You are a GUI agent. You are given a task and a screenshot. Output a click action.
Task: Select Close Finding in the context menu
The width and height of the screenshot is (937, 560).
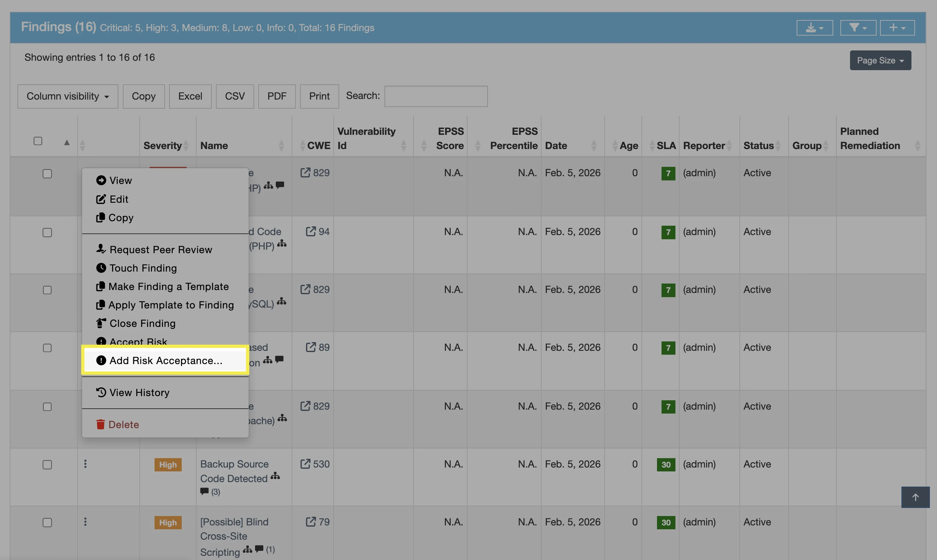click(142, 323)
